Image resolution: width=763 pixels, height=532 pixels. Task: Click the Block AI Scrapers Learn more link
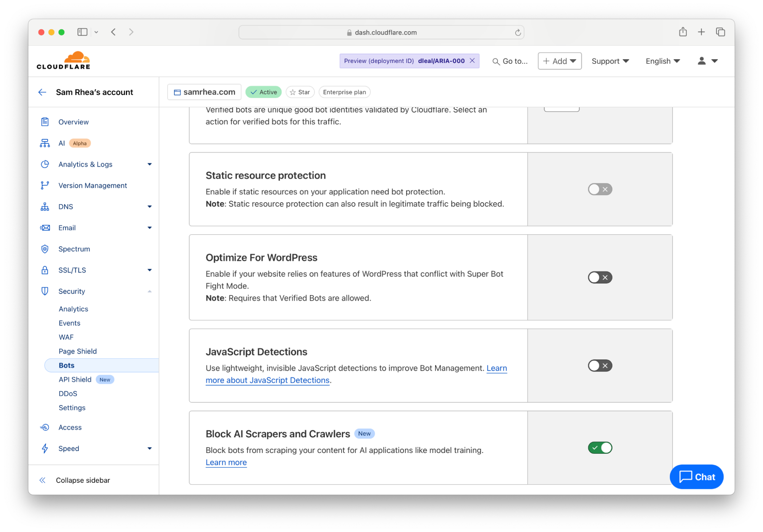point(226,463)
